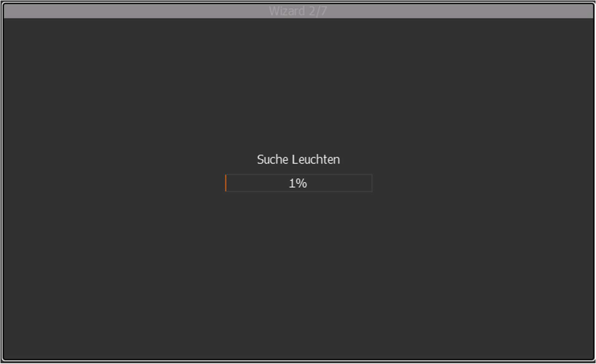Image resolution: width=596 pixels, height=364 pixels.
Task: Click the empty area above Suche Leuchten
Action: [298, 85]
